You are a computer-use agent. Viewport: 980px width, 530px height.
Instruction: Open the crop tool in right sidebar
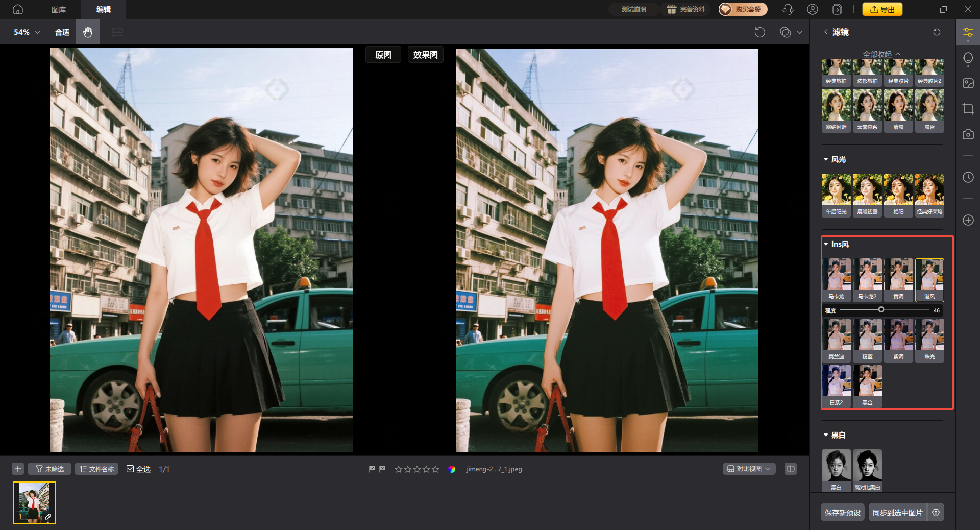click(x=968, y=109)
